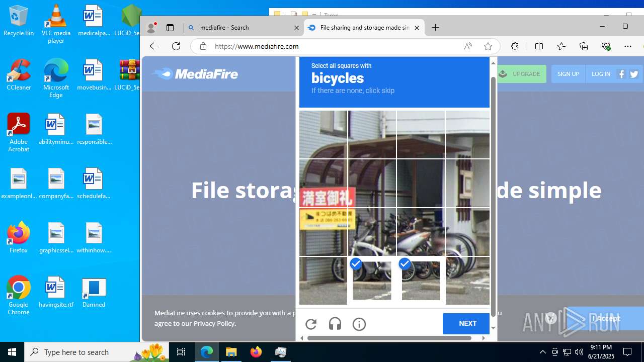This screenshot has height=362, width=644.
Task: Select the top-right captcha tile
Action: [467, 134]
